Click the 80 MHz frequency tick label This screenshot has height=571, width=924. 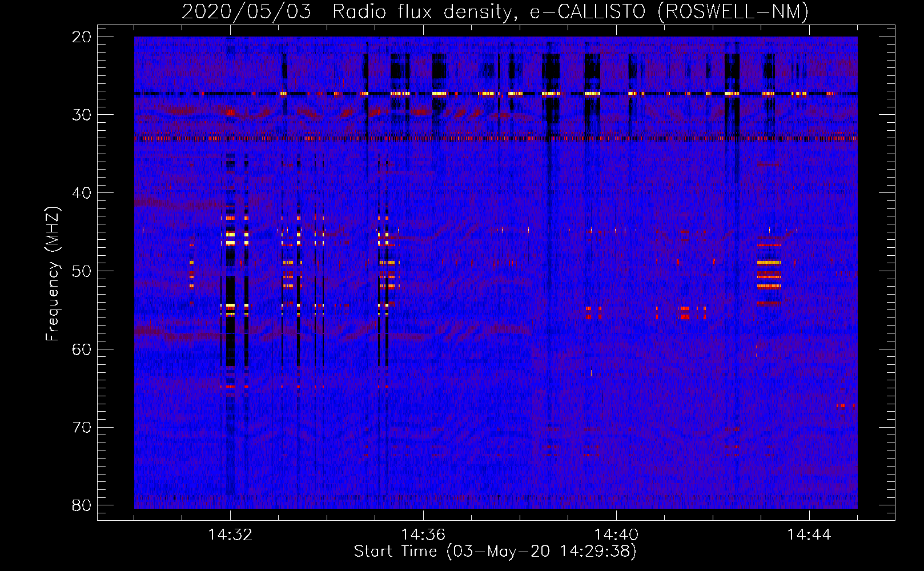82,505
